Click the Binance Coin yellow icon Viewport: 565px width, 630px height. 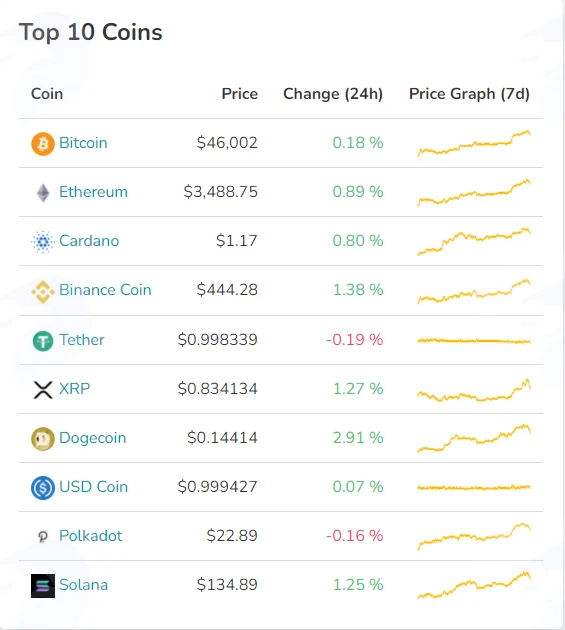point(43,291)
